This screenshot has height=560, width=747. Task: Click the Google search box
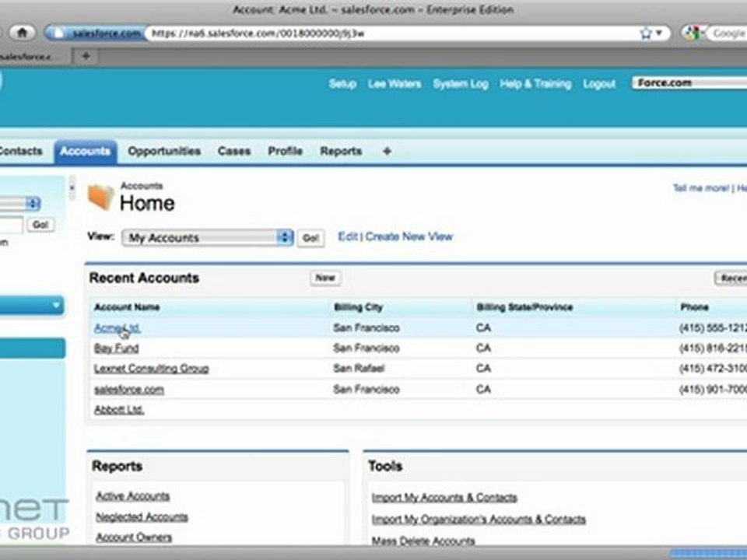click(x=728, y=33)
